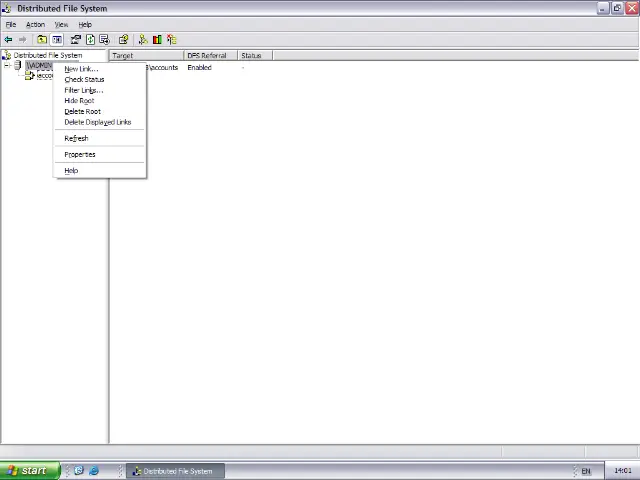Choose Delete Displayed Links from the context menu

pos(100,122)
